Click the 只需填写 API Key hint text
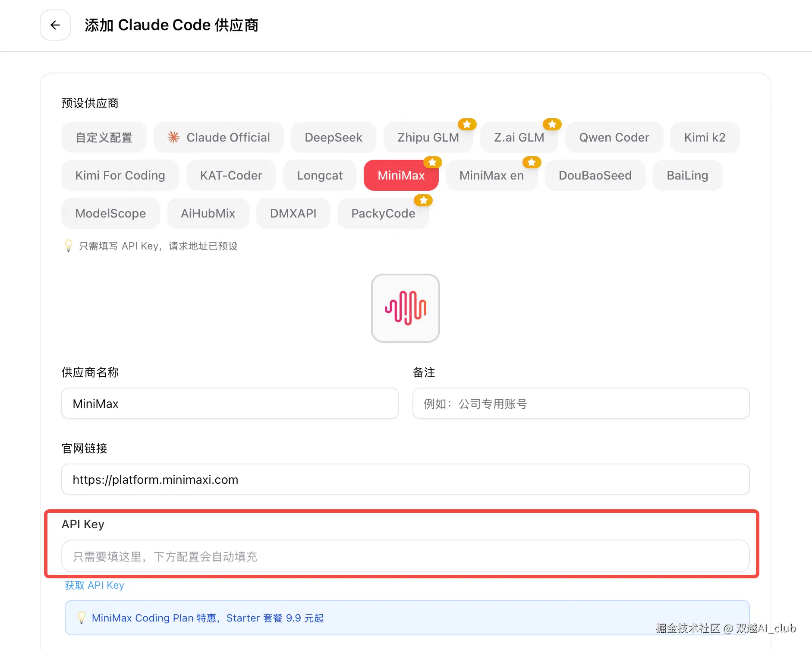This screenshot has width=812, height=650. tap(158, 246)
